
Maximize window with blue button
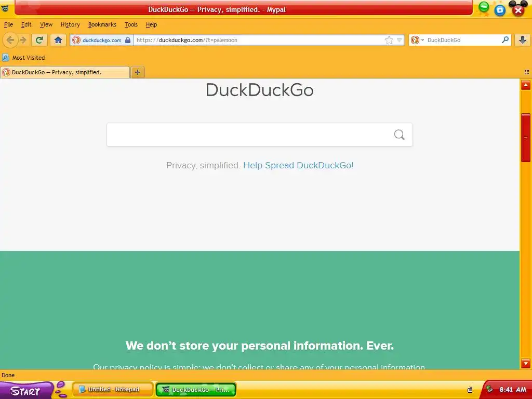(500, 10)
